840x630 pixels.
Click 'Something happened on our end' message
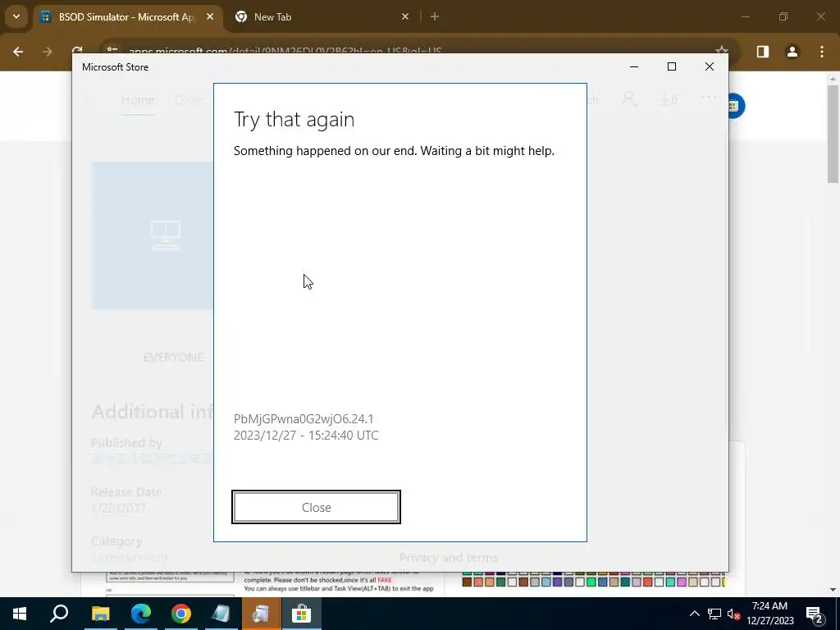point(394,151)
